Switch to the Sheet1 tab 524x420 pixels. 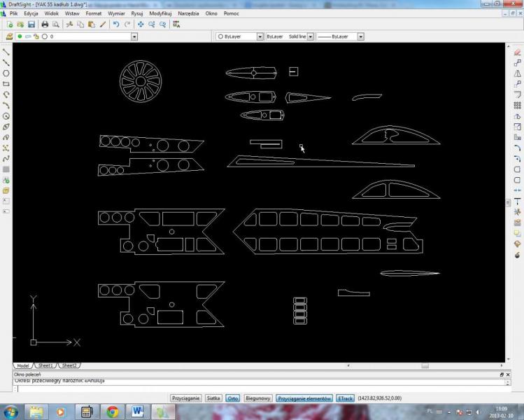point(46,365)
